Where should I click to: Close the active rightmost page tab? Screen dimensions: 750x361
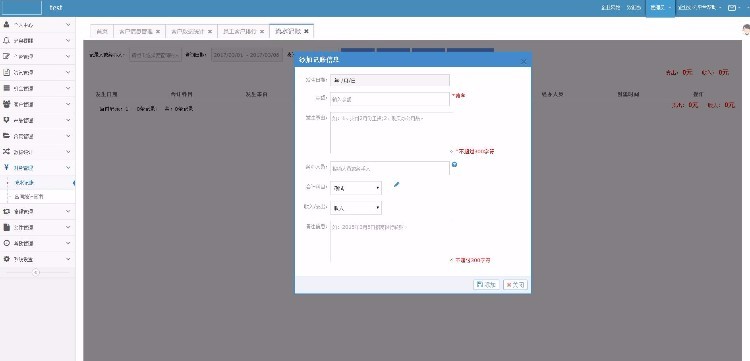pyautogui.click(x=306, y=31)
